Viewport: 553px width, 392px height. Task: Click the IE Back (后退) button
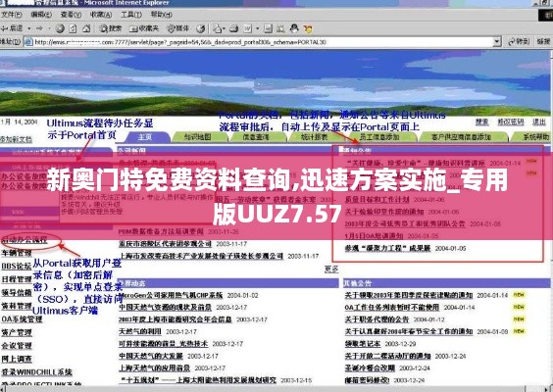click(x=13, y=28)
